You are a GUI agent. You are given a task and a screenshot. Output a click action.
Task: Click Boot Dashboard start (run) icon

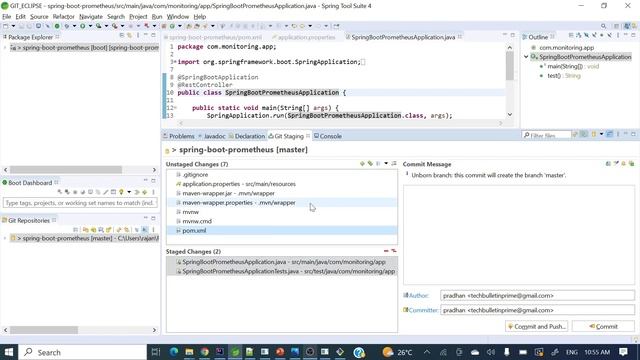[x=60, y=192]
